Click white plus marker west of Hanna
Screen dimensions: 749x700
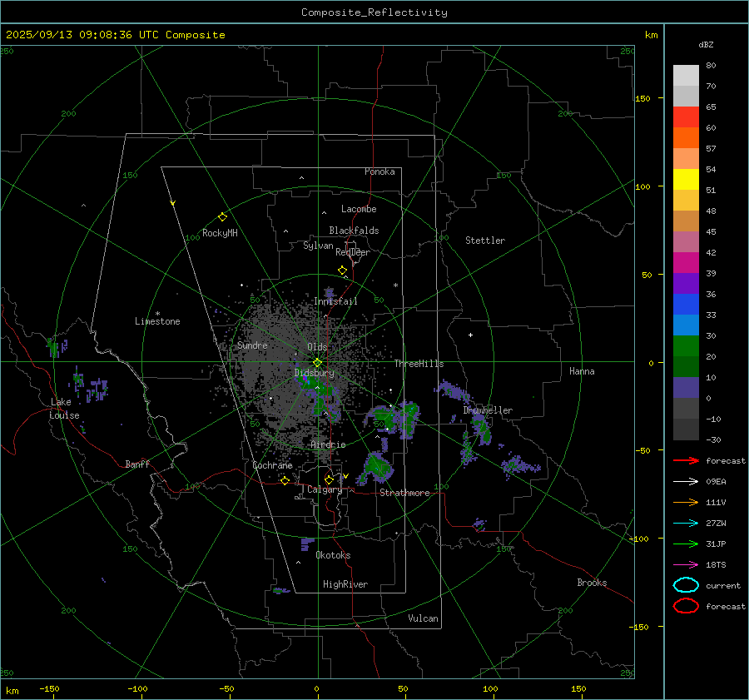tap(470, 335)
